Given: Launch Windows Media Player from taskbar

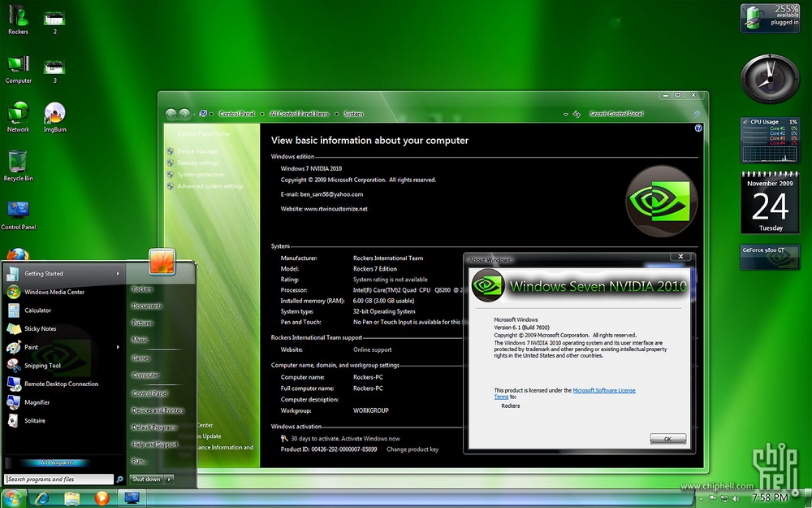Looking at the screenshot, I should [101, 499].
